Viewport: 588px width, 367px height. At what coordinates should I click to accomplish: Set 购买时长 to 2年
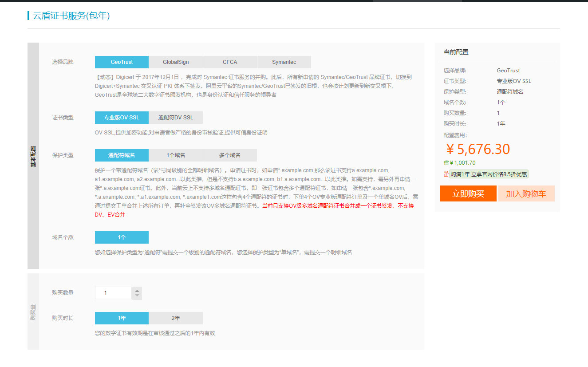[176, 318]
